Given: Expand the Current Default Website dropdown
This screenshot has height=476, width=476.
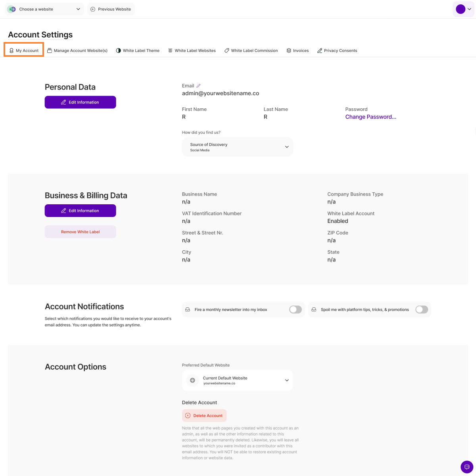Looking at the screenshot, I should coord(237,380).
